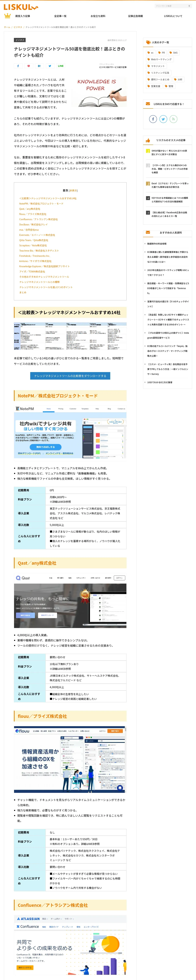Image resolution: width=196 pixels, height=980 pixels.
Task: Click the LISKUL logo
Action: click(21, 7)
